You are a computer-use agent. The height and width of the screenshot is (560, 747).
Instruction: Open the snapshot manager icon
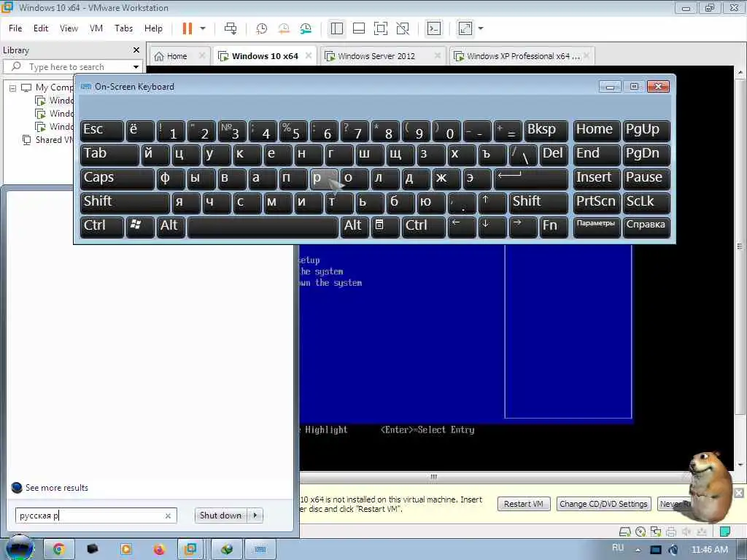pos(306,28)
